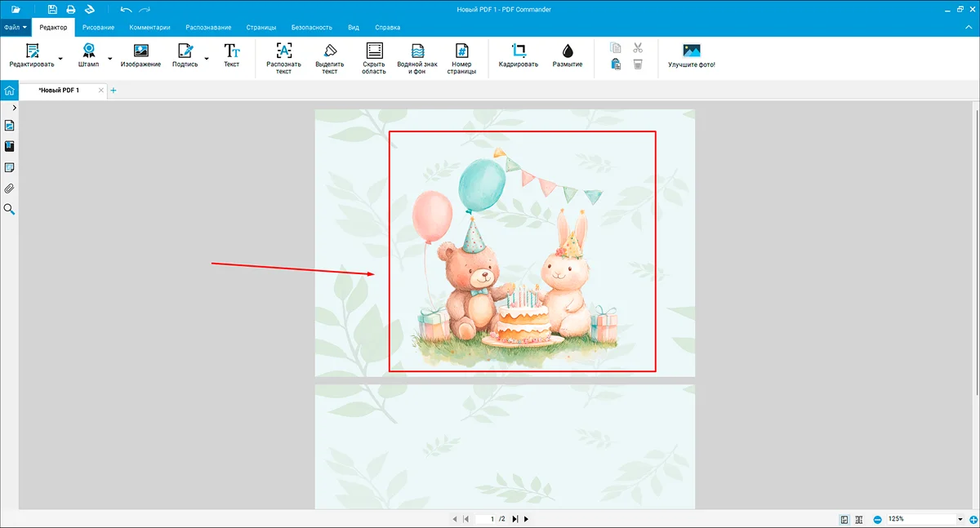
Task: Open the Страницы tab
Action: point(261,27)
